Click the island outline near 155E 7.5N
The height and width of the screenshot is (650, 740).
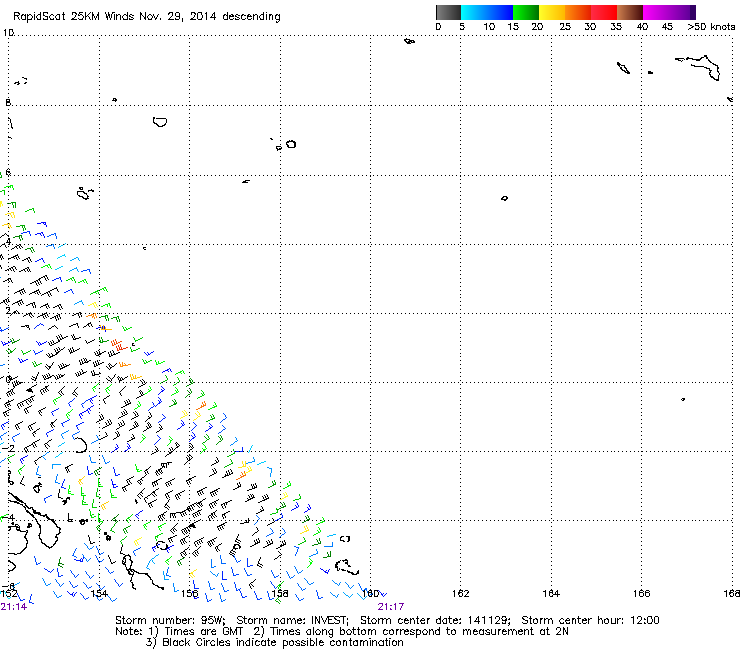(160, 122)
